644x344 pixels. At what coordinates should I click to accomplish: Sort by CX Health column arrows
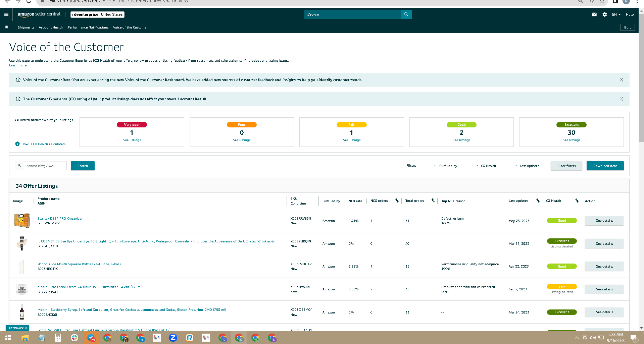(577, 200)
